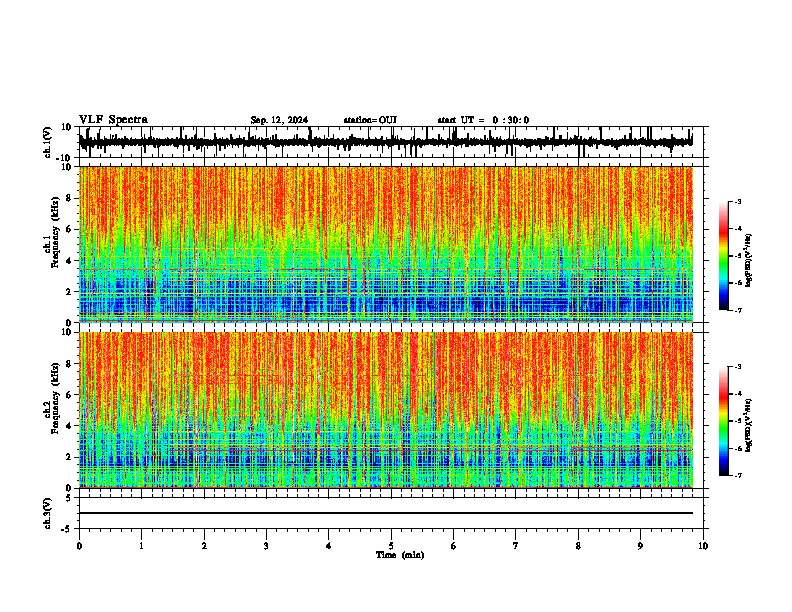Viewport: 792px width, 612px height.
Task: Click the date 'Sep. 12, 2024'
Action: click(279, 120)
